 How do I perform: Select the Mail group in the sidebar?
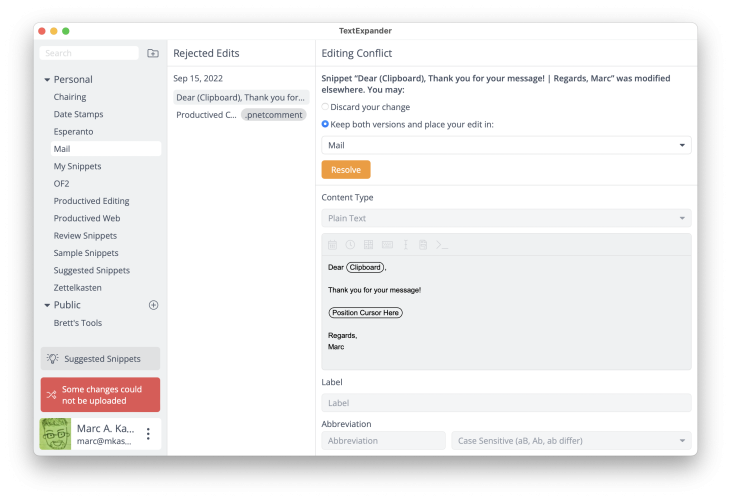pyautogui.click(x=106, y=149)
